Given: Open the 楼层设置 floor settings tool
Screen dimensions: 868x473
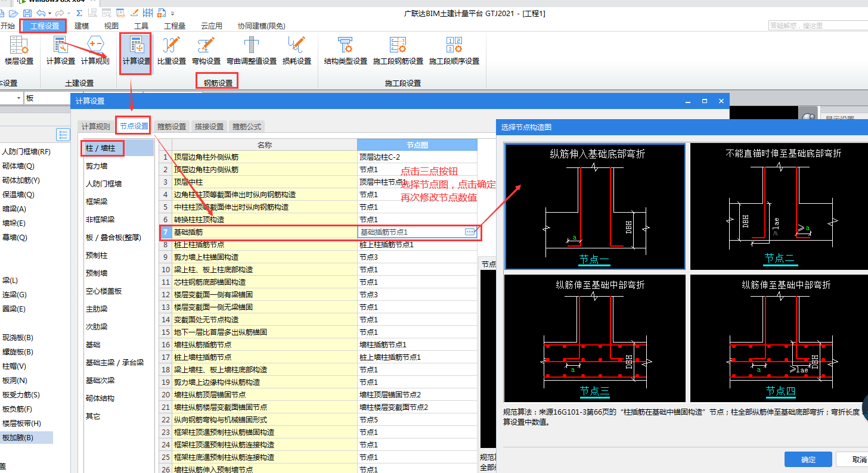Looking at the screenshot, I should (18, 51).
